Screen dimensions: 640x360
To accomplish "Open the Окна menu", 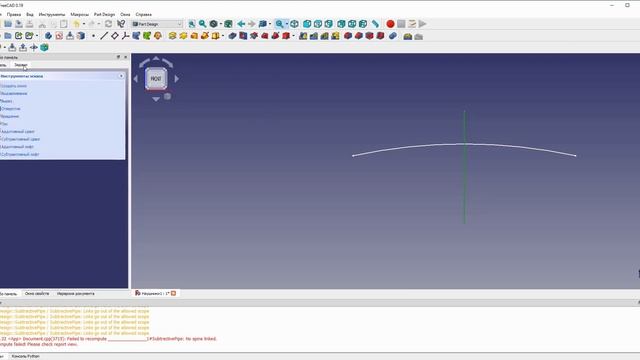I will [125, 14].
